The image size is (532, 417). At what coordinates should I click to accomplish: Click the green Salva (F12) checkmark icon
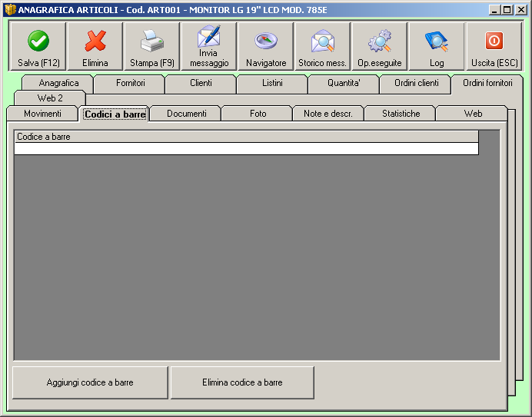tap(38, 41)
